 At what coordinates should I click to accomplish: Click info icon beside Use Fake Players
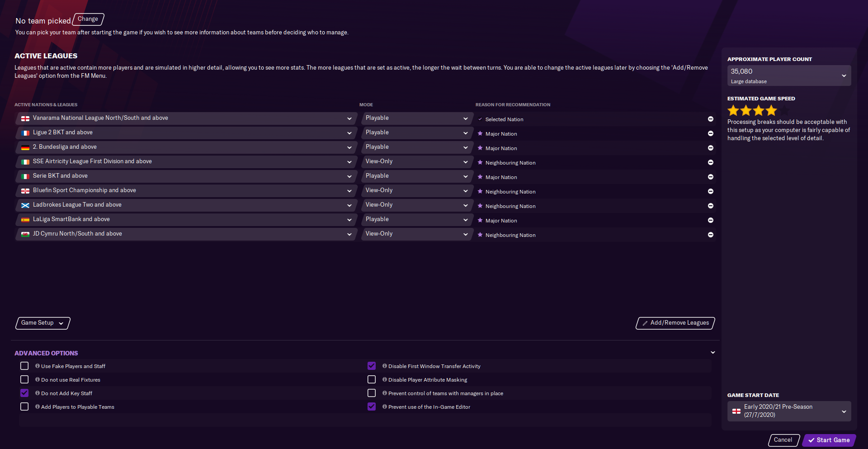pos(38,366)
